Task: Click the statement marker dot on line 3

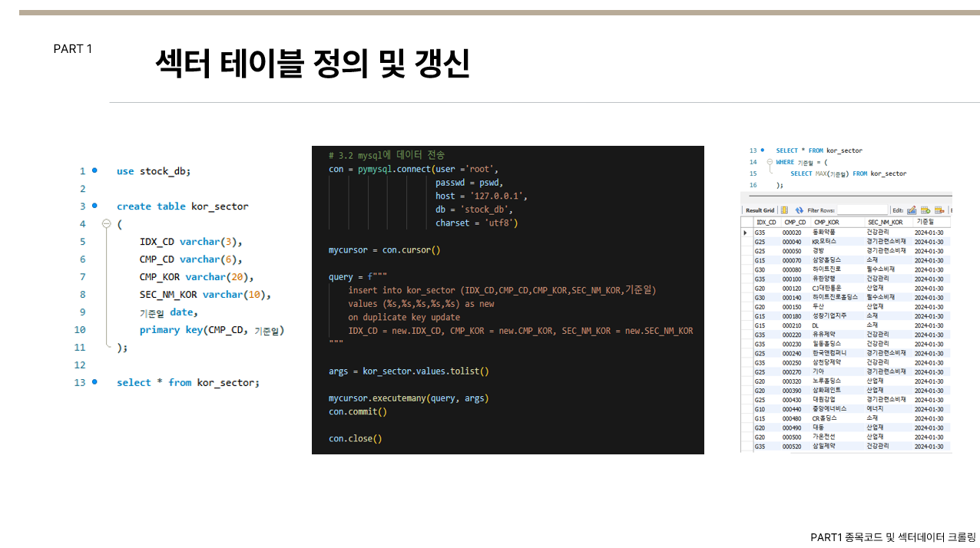Action: click(x=94, y=206)
